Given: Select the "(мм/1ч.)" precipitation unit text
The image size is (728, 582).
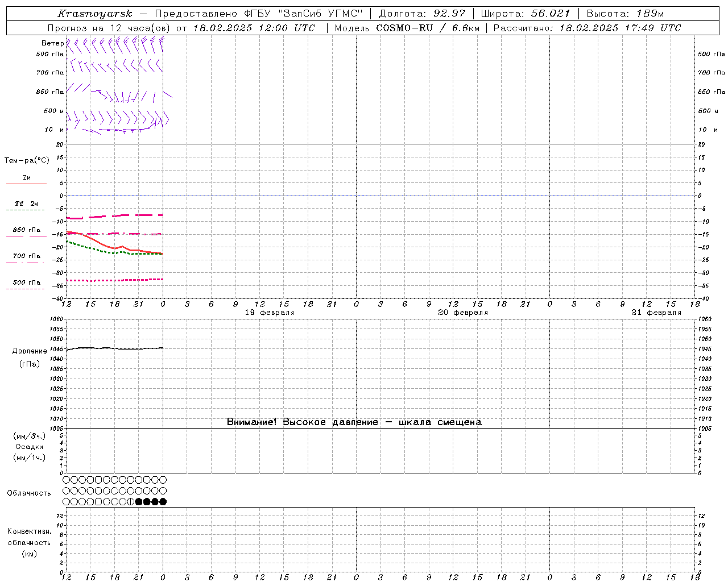Looking at the screenshot, I should (x=30, y=458).
